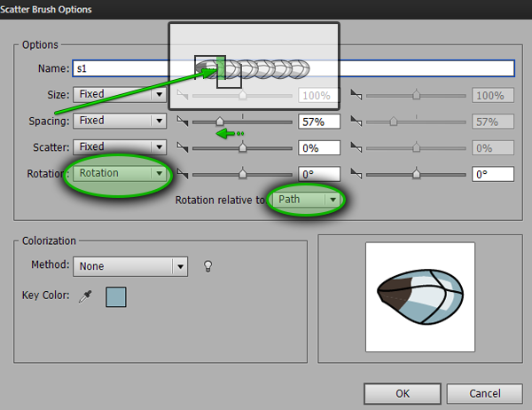Image resolution: width=532 pixels, height=410 pixels.
Task: Click the disabled second 57% Spacing field
Action: coord(493,122)
